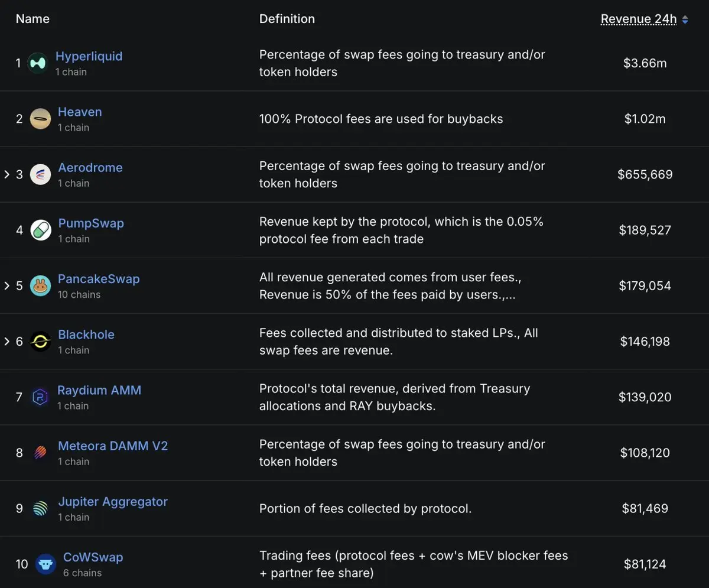The height and width of the screenshot is (588, 709).
Task: Expand the PancakeSwap row chevron
Action: pyautogui.click(x=7, y=286)
